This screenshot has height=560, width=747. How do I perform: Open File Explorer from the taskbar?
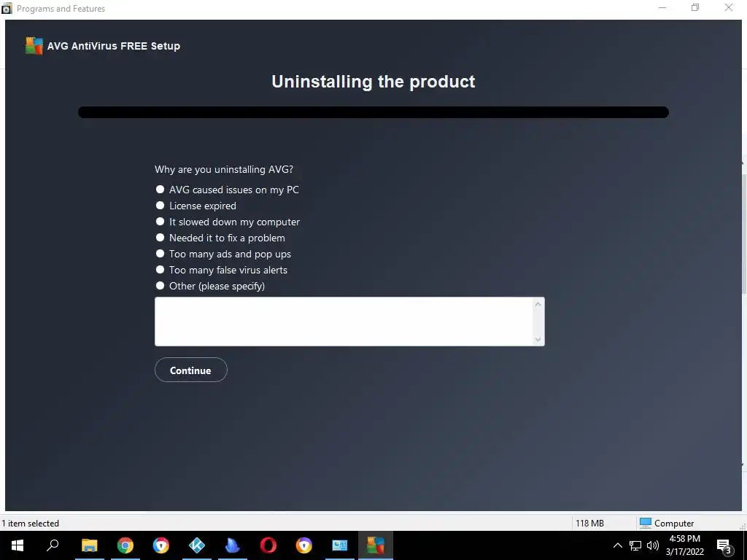pyautogui.click(x=90, y=545)
